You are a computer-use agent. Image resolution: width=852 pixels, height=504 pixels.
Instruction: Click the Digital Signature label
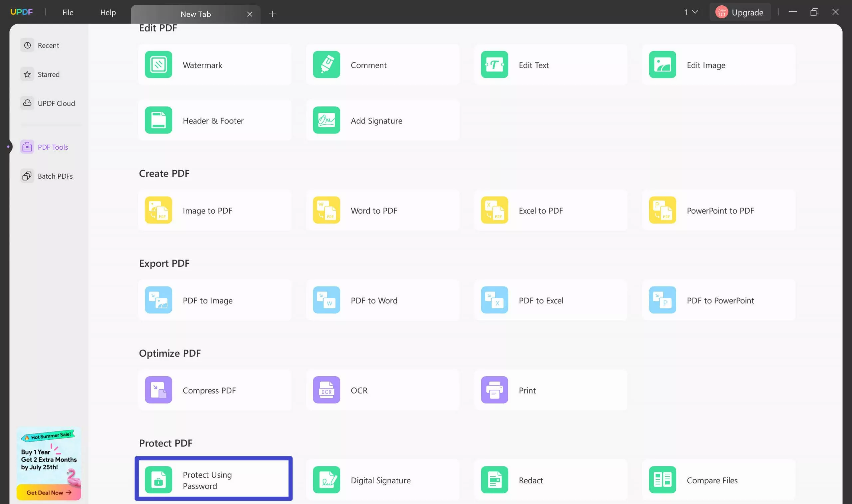(x=380, y=481)
